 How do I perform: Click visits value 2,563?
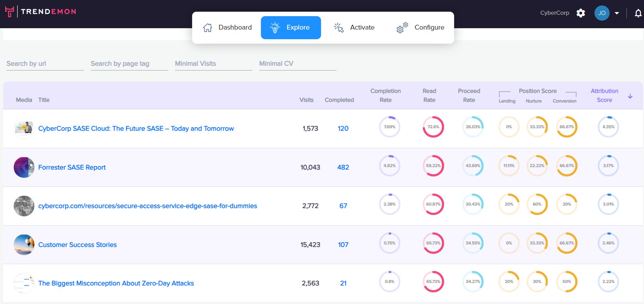coord(310,283)
